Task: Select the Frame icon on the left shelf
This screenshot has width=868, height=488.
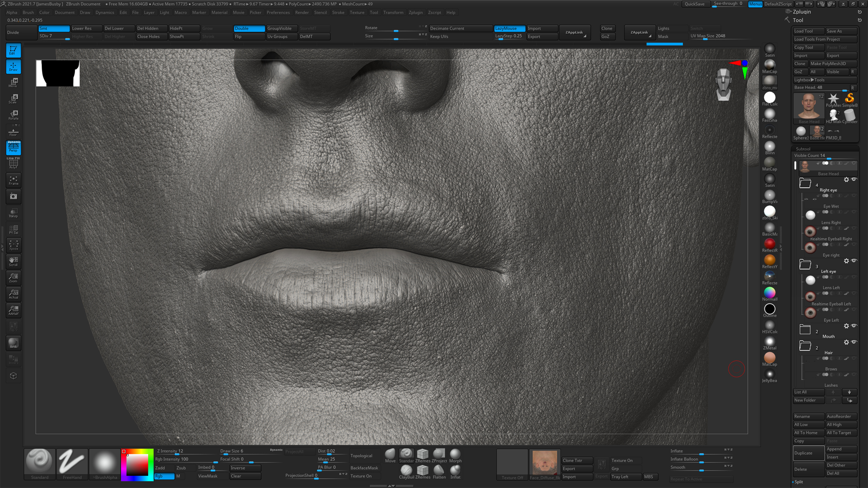Action: pos(13,180)
